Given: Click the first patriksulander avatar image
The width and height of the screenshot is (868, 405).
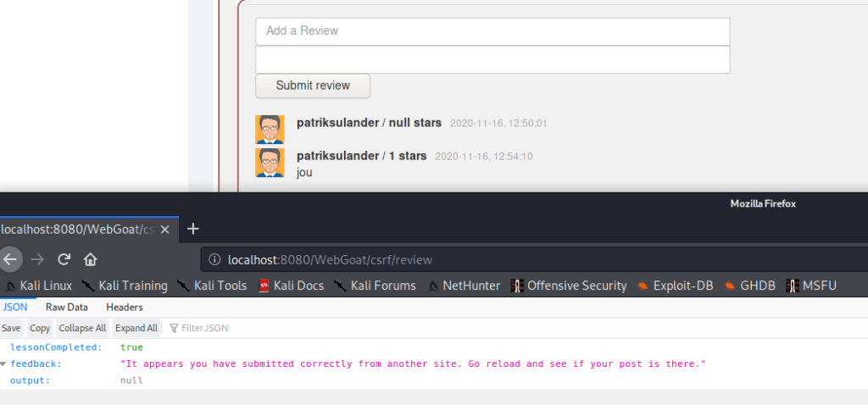Looking at the screenshot, I should (x=270, y=129).
